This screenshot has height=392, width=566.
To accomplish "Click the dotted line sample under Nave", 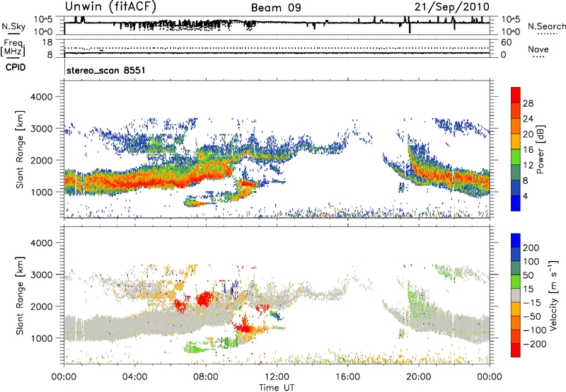I will tap(538, 57).
